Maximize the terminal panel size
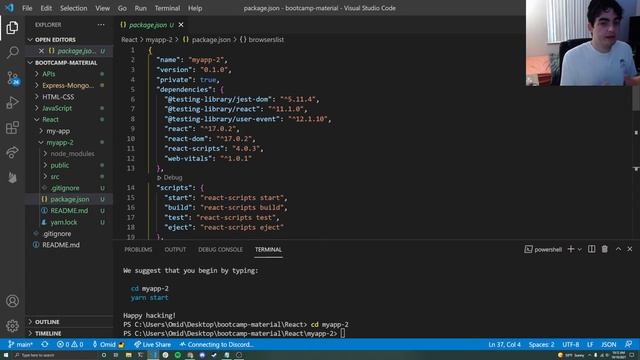The image size is (640, 360). click(618, 249)
